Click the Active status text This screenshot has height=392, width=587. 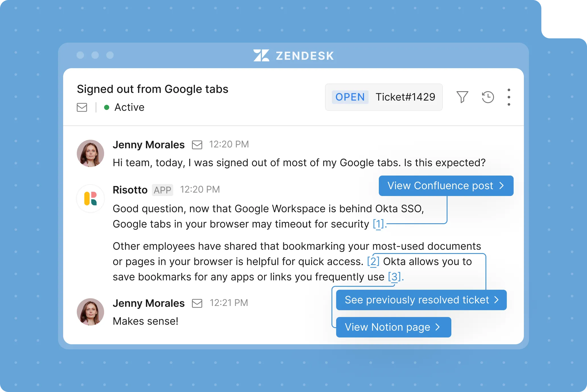(x=129, y=107)
